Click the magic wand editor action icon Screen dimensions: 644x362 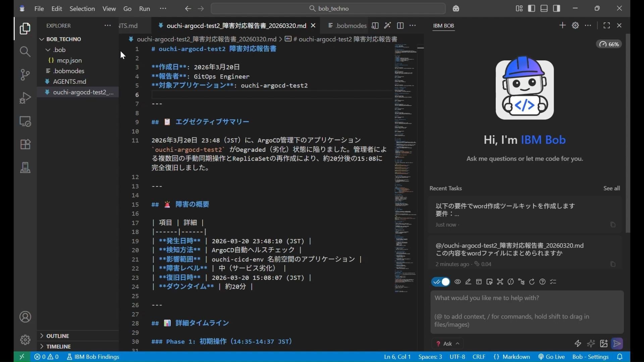[387, 25]
